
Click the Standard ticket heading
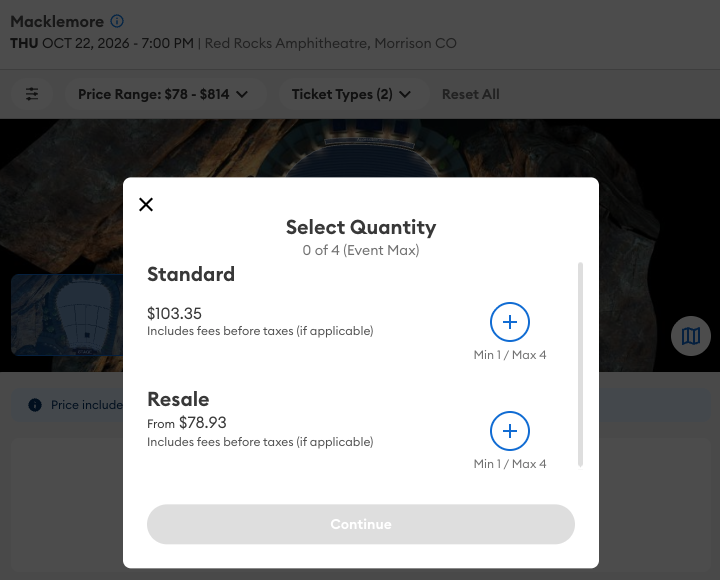pos(191,274)
